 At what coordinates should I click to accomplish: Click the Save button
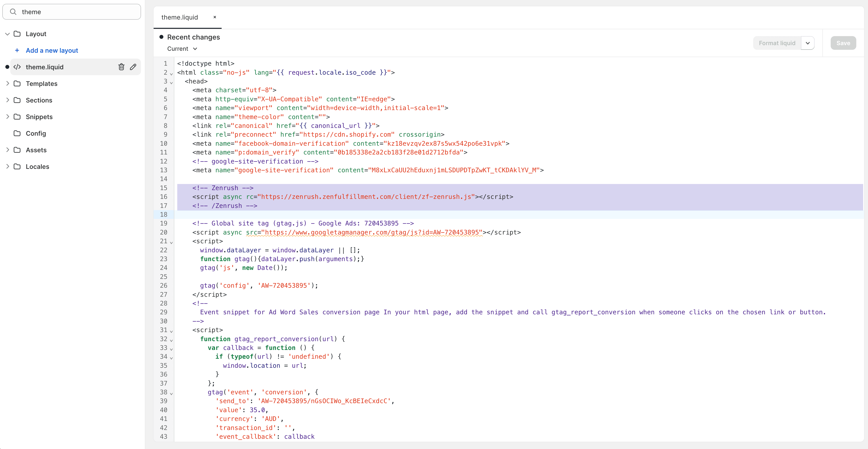coord(843,43)
